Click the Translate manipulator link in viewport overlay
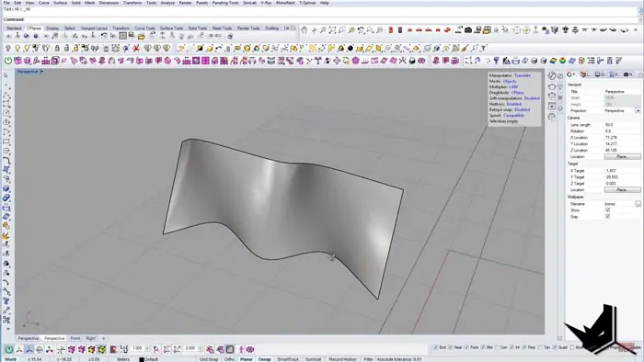 coord(522,75)
